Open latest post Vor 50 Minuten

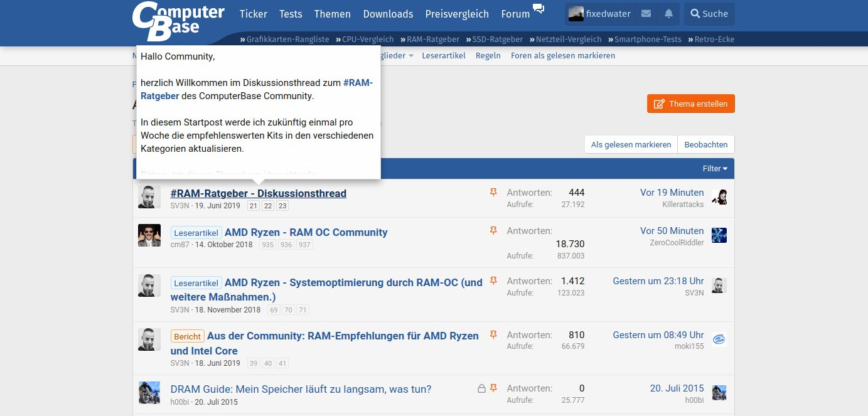672,231
